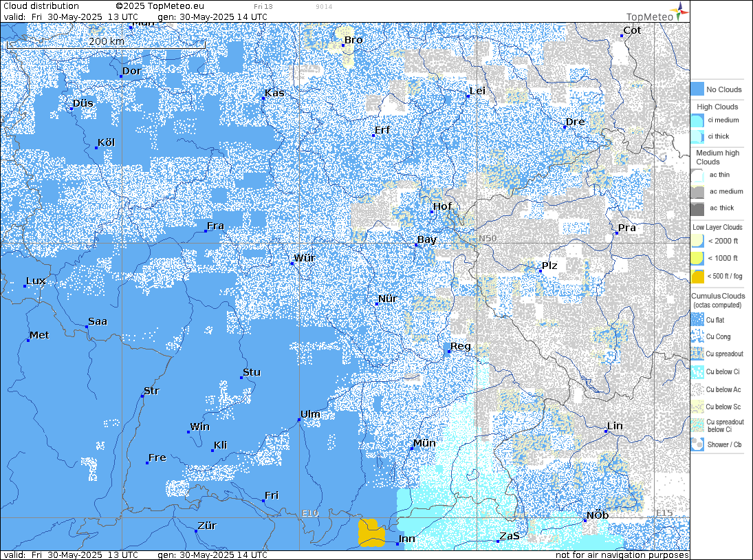The height and width of the screenshot is (560, 753).
Task: Click the Lin city label
Action: coord(615,426)
